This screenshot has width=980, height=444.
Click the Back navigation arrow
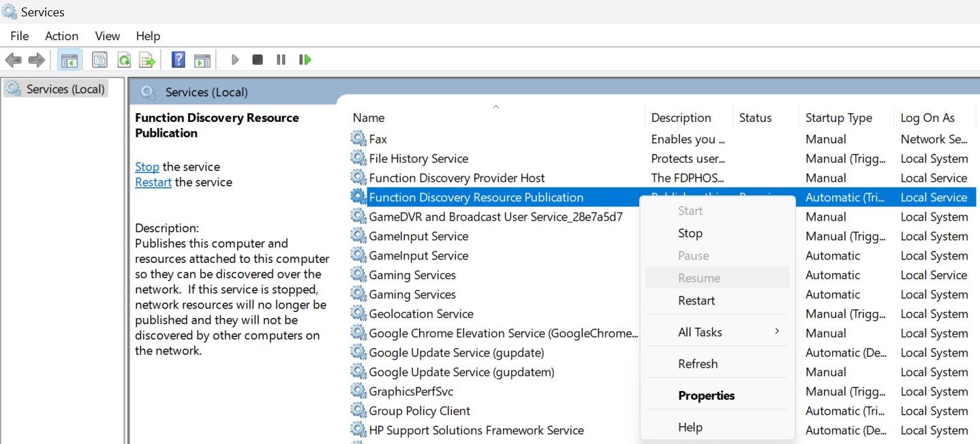click(13, 59)
